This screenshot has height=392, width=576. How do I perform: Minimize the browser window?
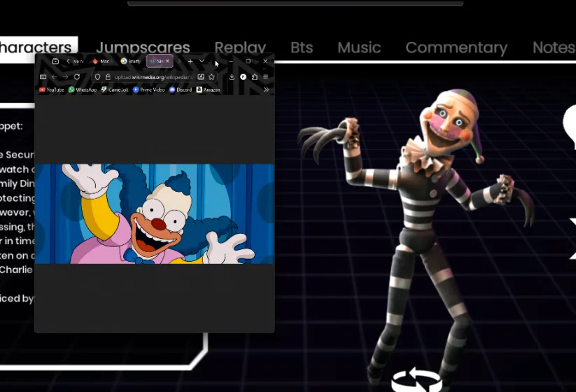click(231, 61)
